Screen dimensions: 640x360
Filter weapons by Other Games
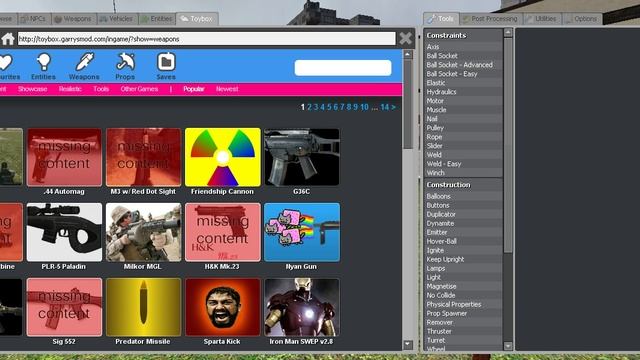tap(139, 89)
